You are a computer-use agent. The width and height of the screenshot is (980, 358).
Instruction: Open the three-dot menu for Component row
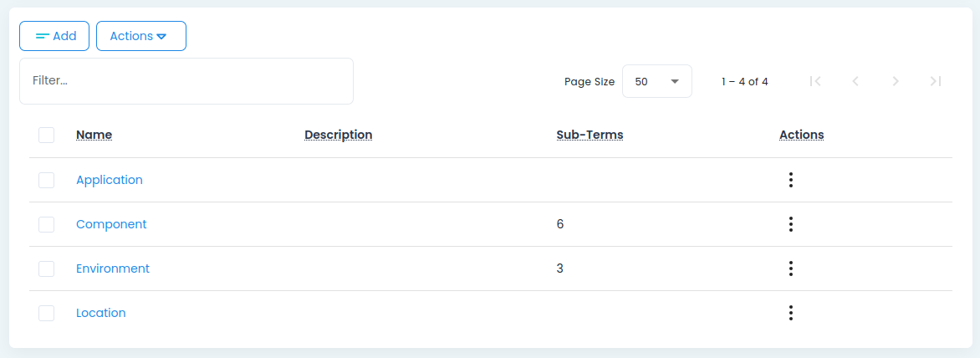(790, 224)
